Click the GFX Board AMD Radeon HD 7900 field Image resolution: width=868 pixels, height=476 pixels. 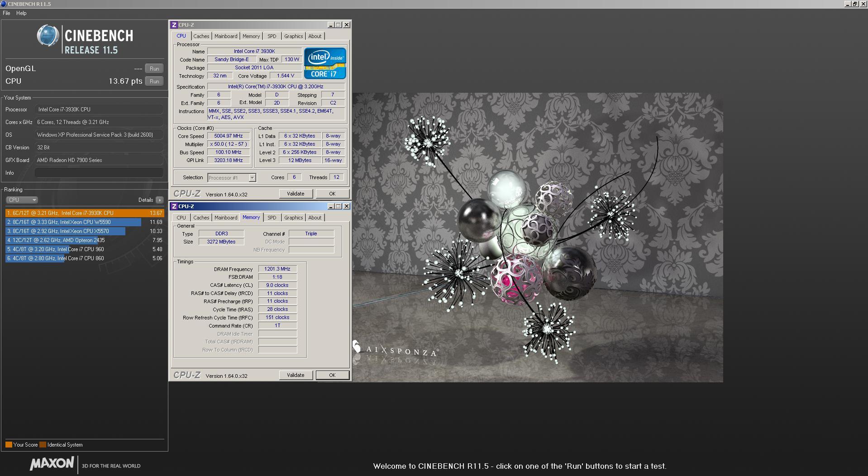(99, 160)
